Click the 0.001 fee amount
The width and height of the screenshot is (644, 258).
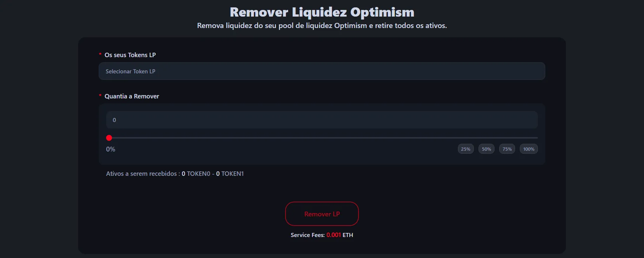click(x=333, y=235)
